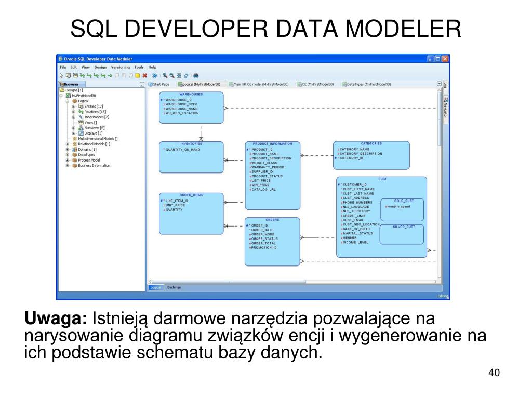Viewport: 532px width, 399px height.
Task: Open the View menu
Action: coord(86,67)
